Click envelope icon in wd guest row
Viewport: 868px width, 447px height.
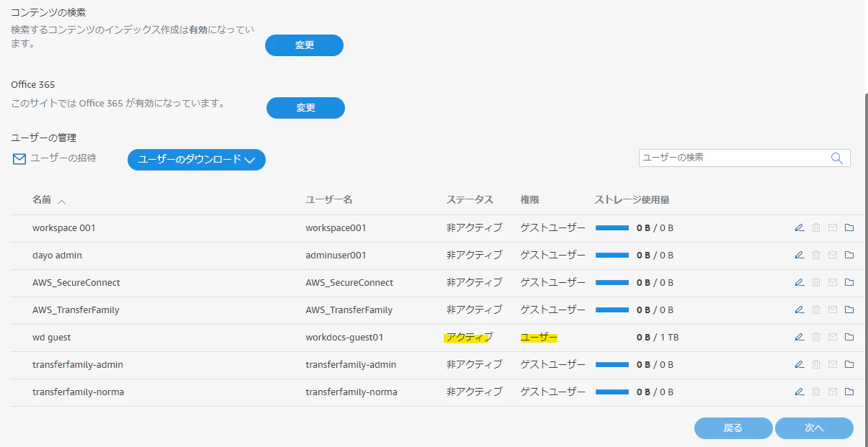pos(833,337)
